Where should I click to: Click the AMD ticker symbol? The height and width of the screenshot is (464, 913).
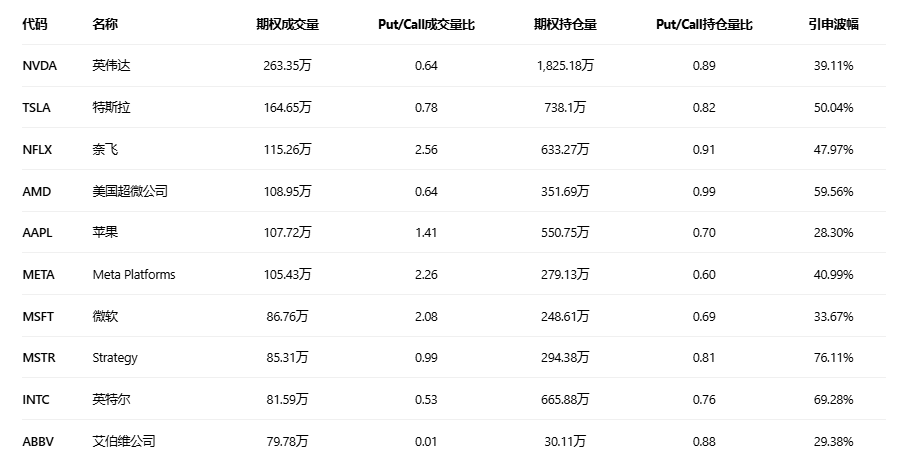click(36, 191)
